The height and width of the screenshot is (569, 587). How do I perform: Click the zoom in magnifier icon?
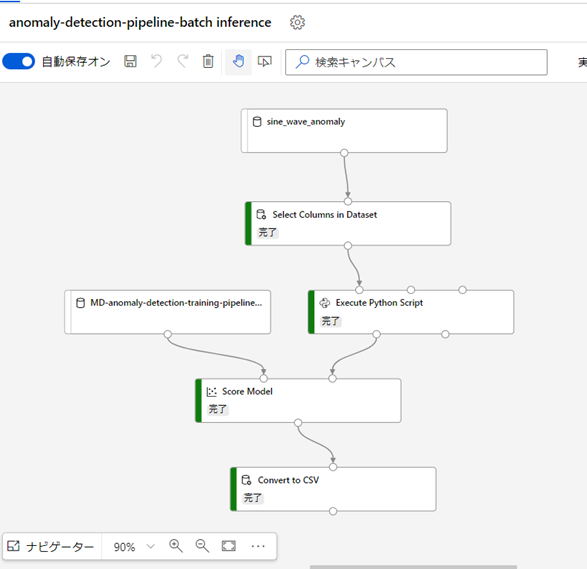[176, 546]
